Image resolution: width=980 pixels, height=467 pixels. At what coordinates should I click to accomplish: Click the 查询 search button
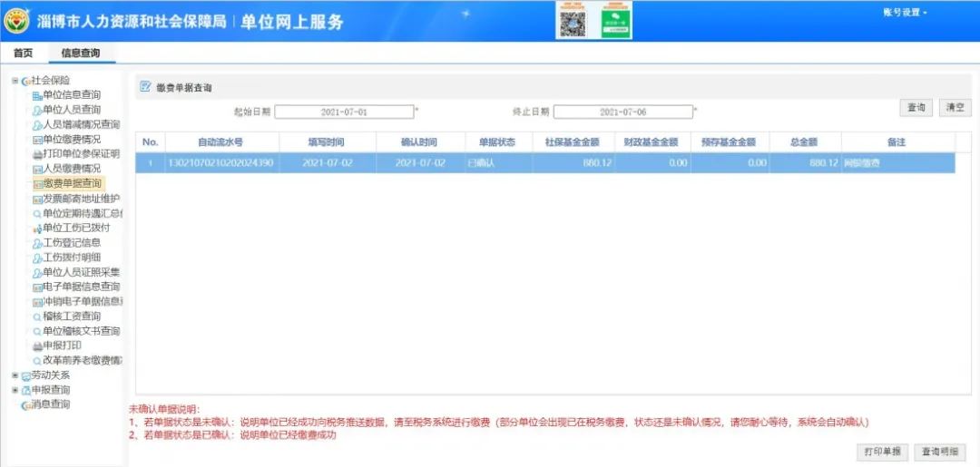[916, 107]
